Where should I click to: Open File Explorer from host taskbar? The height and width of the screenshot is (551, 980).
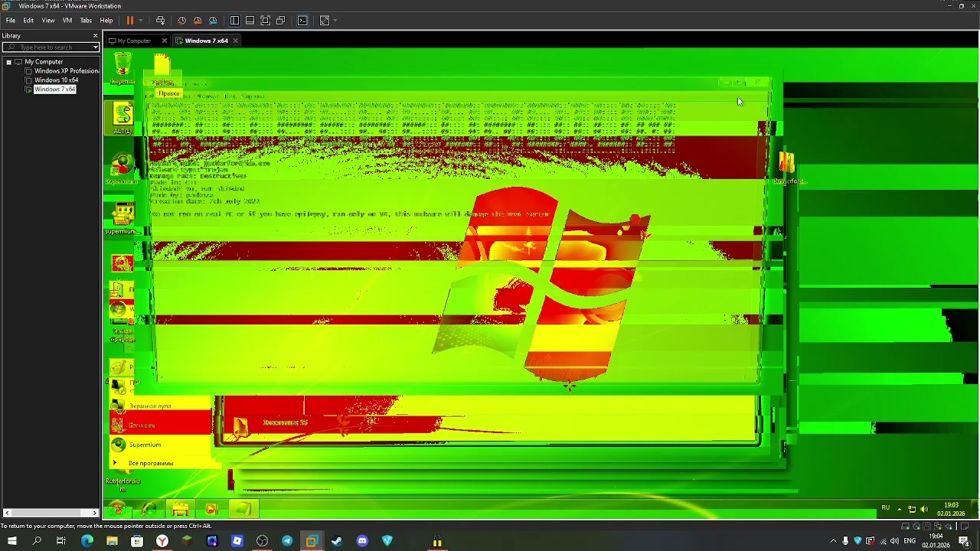pos(112,541)
